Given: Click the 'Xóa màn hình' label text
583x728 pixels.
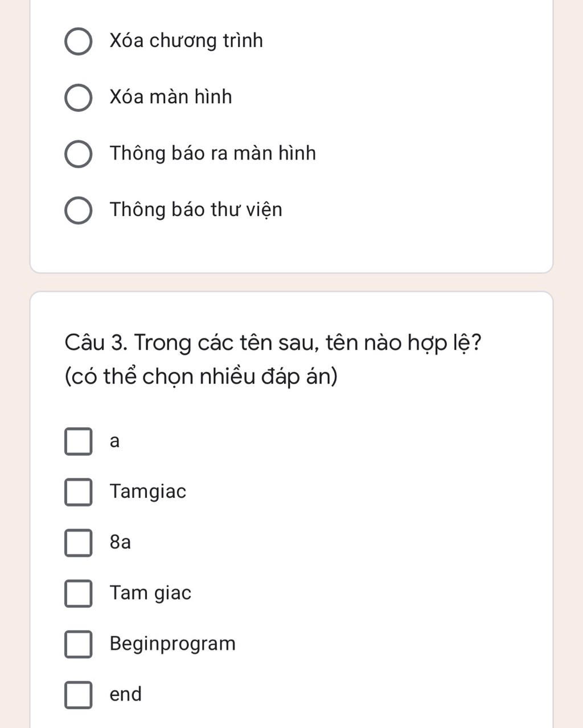Looking at the screenshot, I should pyautogui.click(x=171, y=97).
